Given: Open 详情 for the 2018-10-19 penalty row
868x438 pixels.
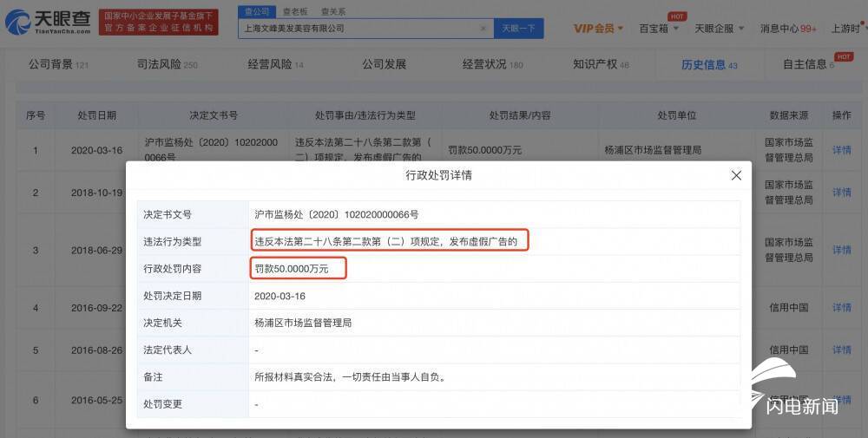Looking at the screenshot, I should [841, 193].
